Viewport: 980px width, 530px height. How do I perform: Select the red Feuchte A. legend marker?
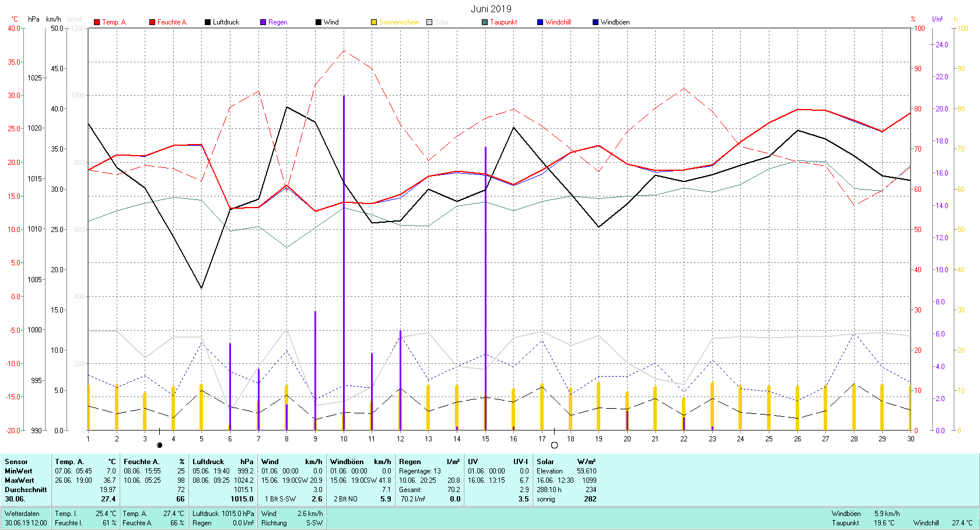pos(152,22)
